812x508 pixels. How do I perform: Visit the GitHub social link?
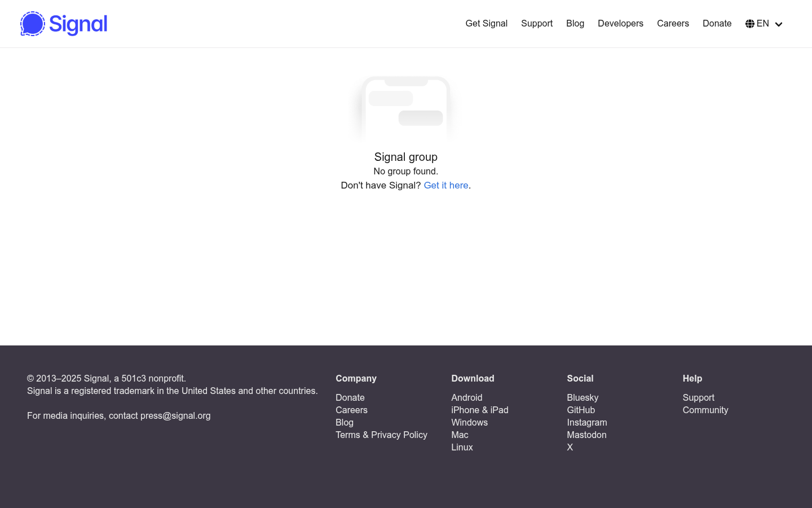[581, 410]
